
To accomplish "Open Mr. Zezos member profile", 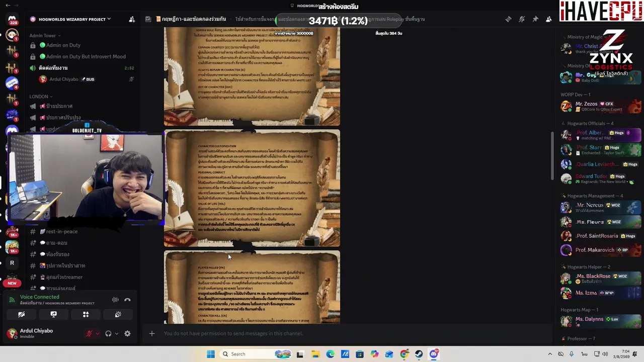I will click(601, 106).
